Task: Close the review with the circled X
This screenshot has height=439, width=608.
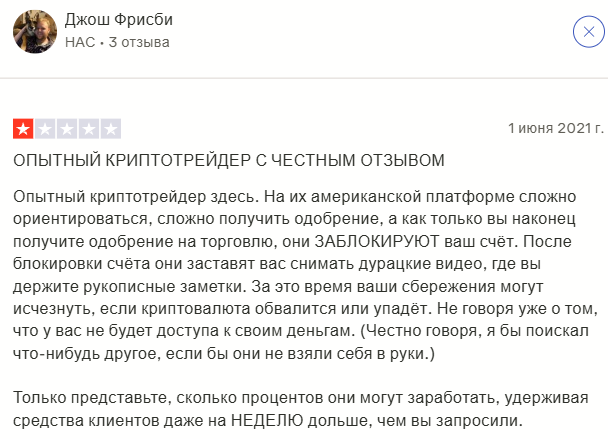Action: (587, 31)
